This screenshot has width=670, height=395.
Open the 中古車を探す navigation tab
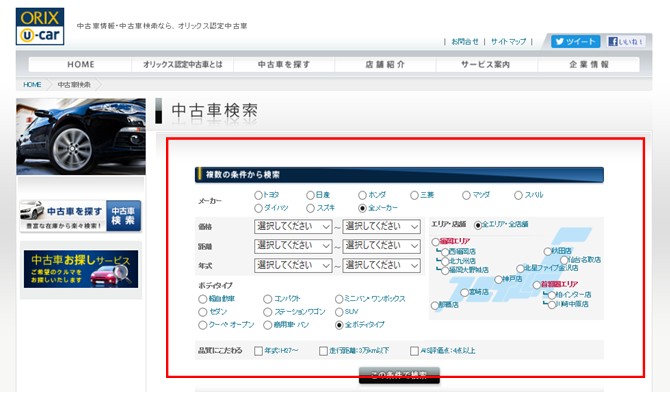point(284,65)
